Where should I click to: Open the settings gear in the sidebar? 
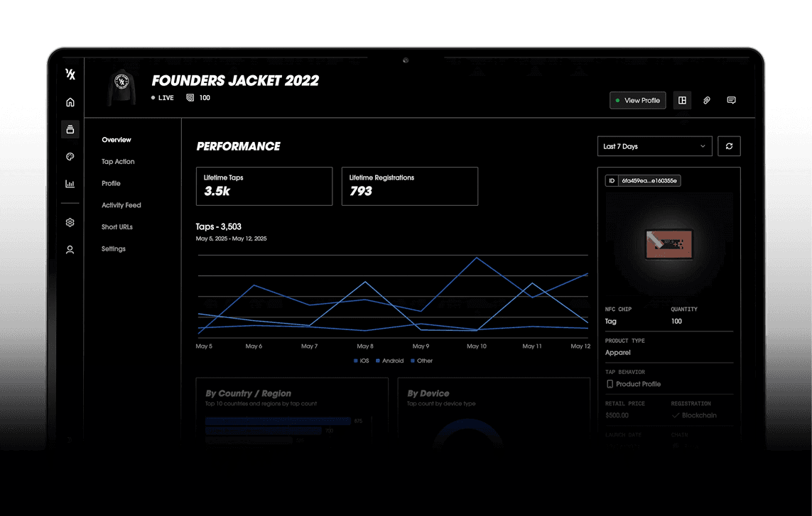click(x=70, y=223)
